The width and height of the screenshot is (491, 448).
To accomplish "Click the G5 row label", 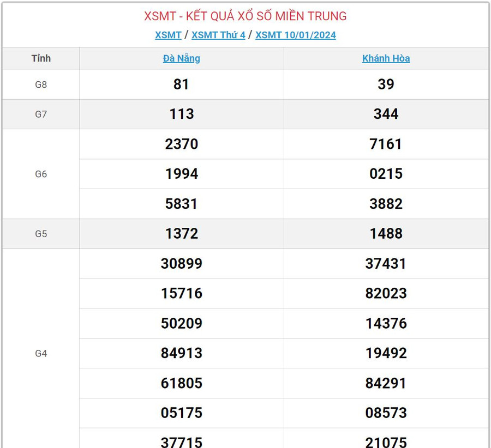I will [x=41, y=234].
